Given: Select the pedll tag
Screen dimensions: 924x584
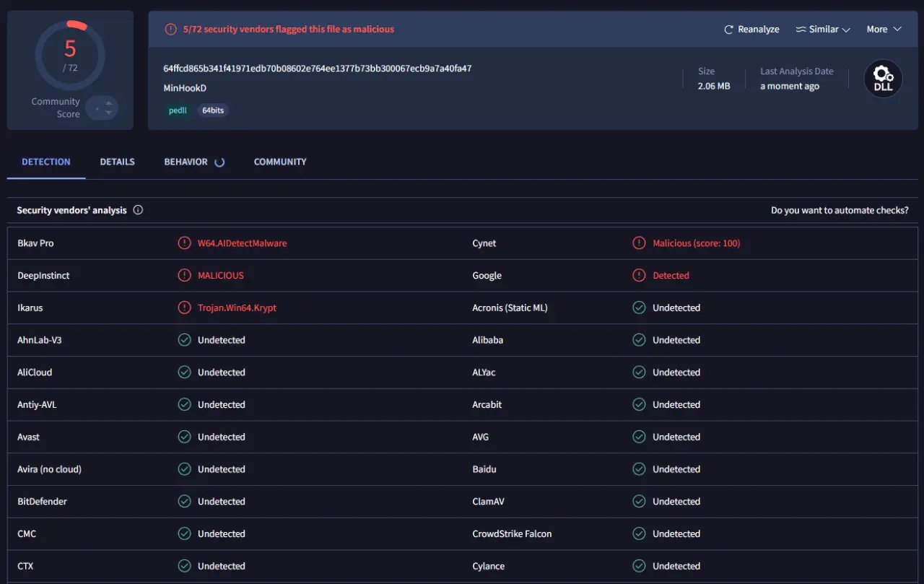Looking at the screenshot, I should (178, 110).
